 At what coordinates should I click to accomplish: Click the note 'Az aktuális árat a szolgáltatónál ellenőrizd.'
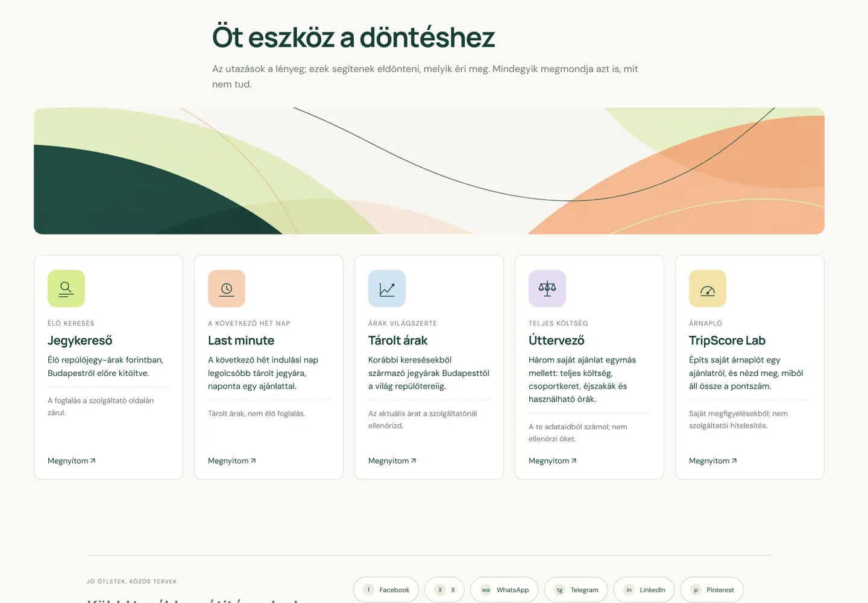pyautogui.click(x=423, y=420)
